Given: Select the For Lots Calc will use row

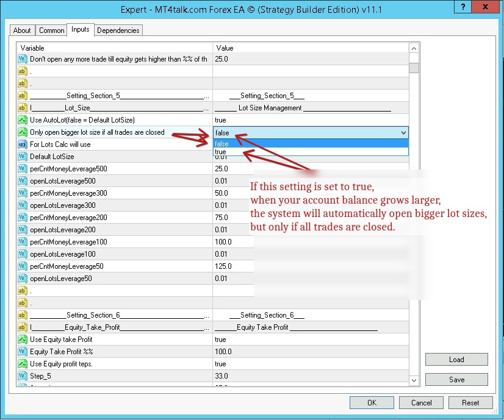Looking at the screenshot, I should click(115, 144).
